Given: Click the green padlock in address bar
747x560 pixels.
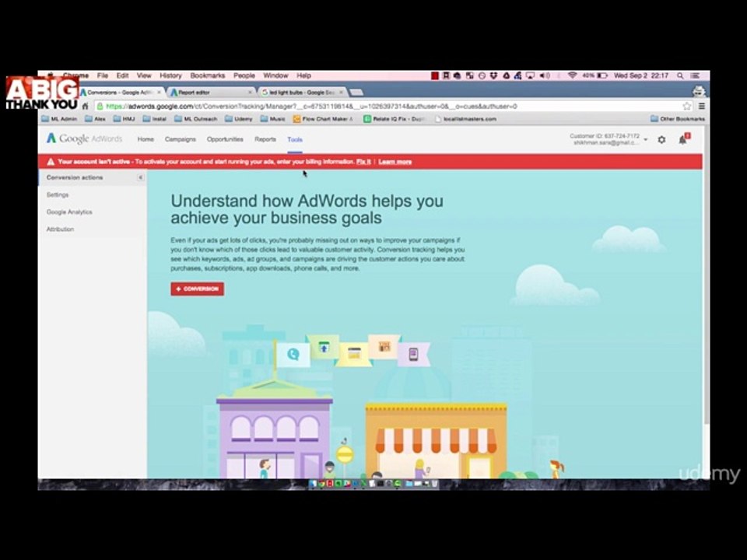Looking at the screenshot, I should click(x=100, y=107).
